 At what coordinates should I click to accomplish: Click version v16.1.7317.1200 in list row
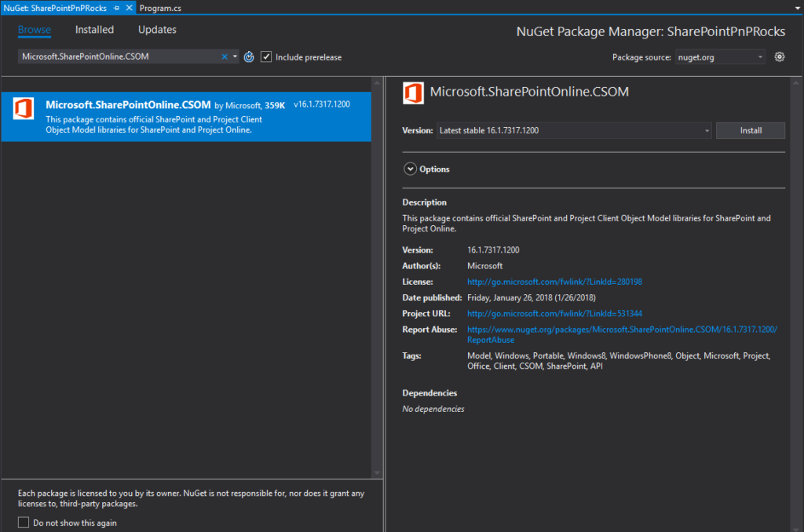point(322,104)
